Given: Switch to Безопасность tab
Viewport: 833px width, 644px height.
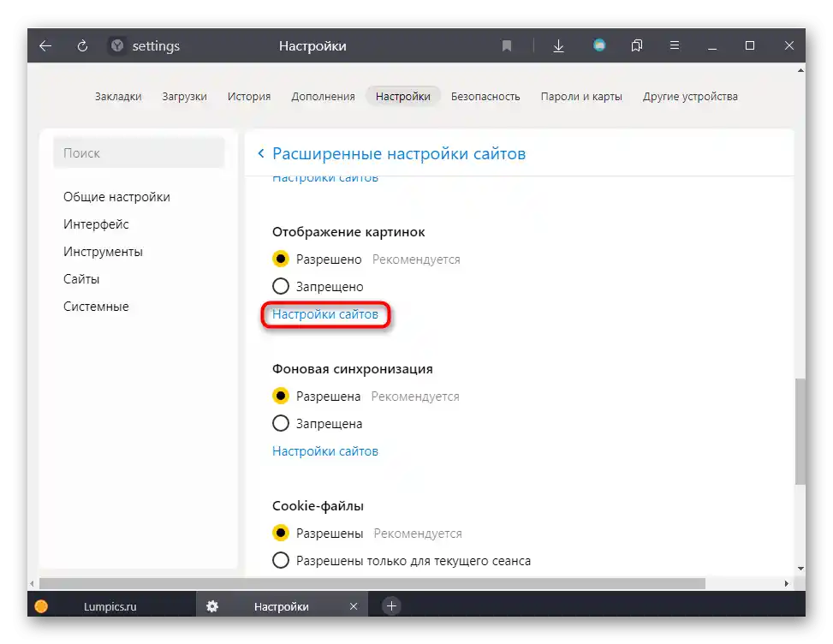Looking at the screenshot, I should coord(485,96).
